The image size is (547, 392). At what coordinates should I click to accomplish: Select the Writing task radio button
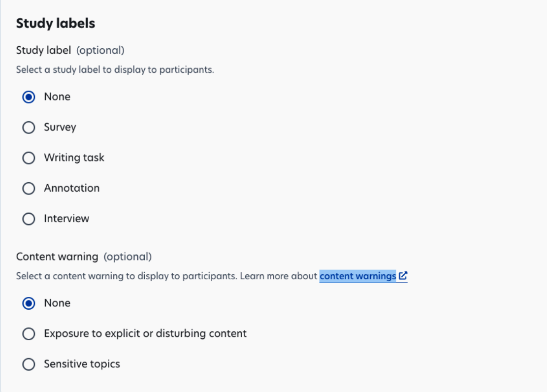(29, 158)
